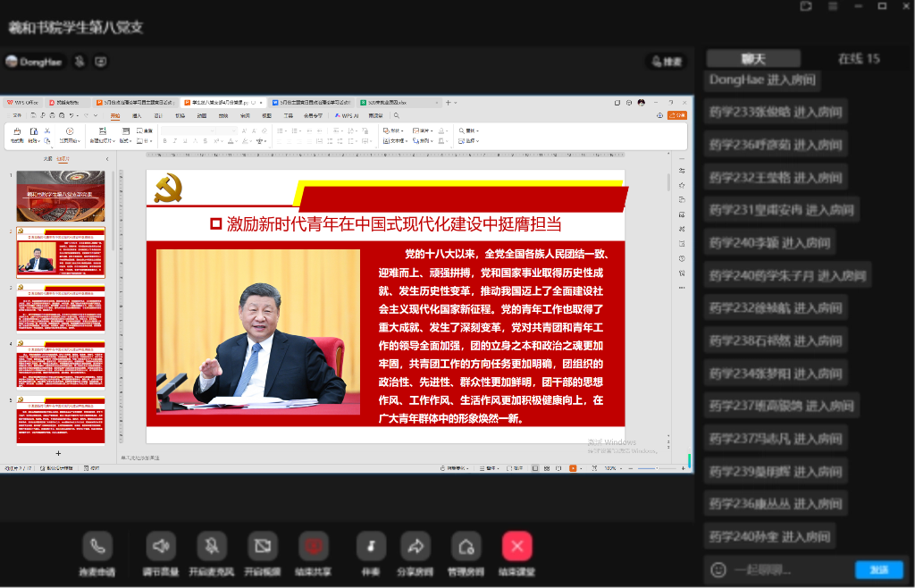Viewport: 915px width, 588px height.
Task: Open the 调节音量 volume control
Action: [161, 545]
